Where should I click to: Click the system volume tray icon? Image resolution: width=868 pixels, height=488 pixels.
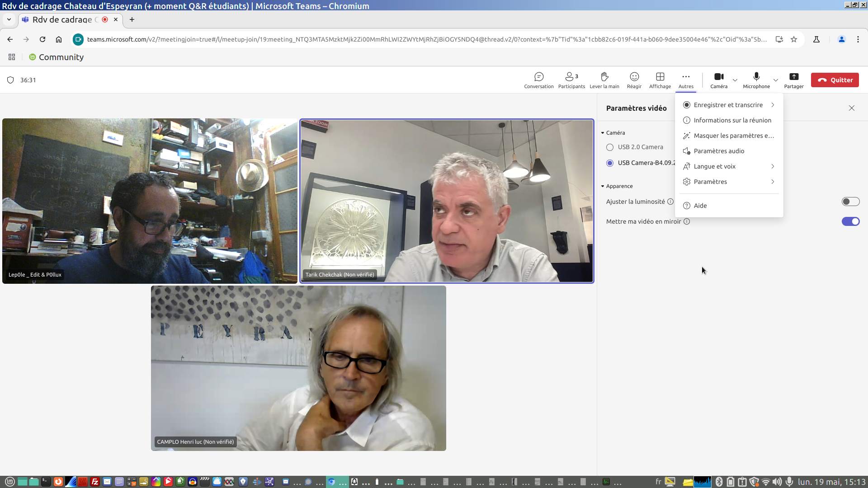777,482
